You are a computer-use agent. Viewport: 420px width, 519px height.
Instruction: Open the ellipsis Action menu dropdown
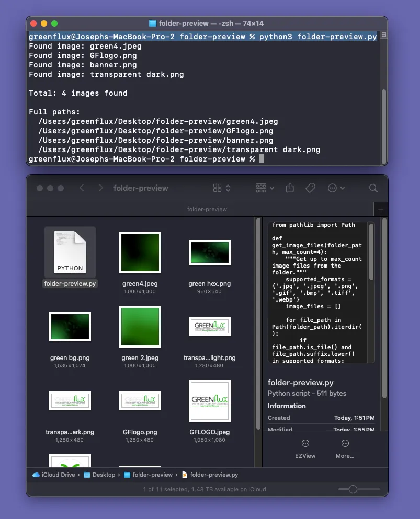coord(336,188)
